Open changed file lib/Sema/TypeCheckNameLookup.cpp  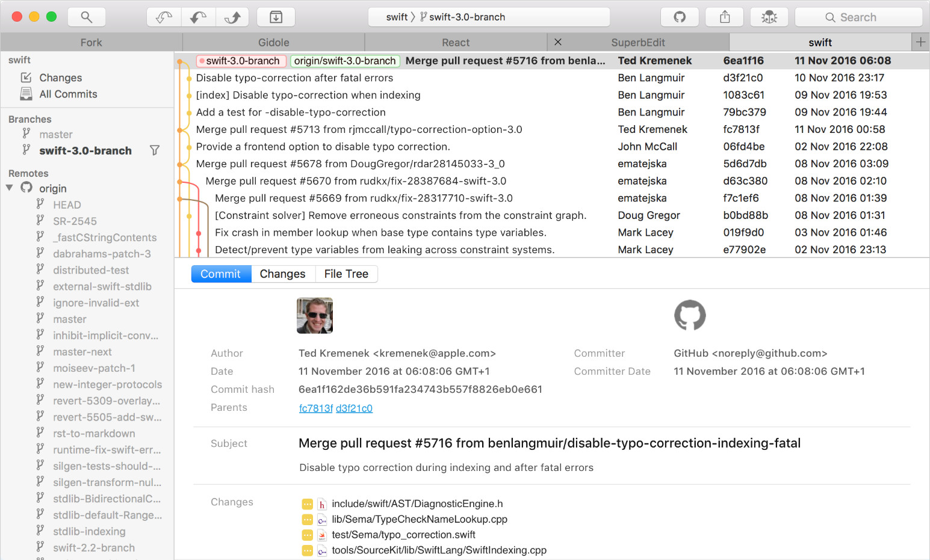[x=420, y=519]
